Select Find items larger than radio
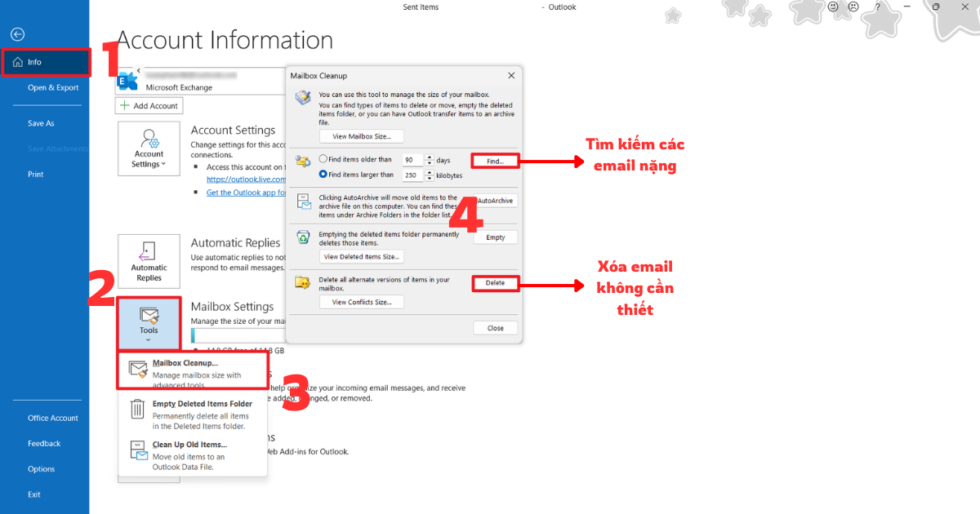The height and width of the screenshot is (514, 980). coord(323,175)
